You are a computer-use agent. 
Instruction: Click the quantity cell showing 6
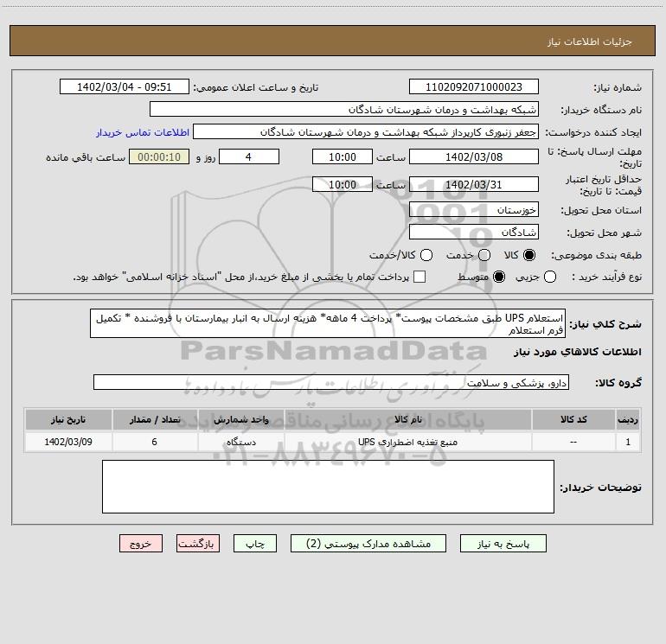(x=155, y=442)
